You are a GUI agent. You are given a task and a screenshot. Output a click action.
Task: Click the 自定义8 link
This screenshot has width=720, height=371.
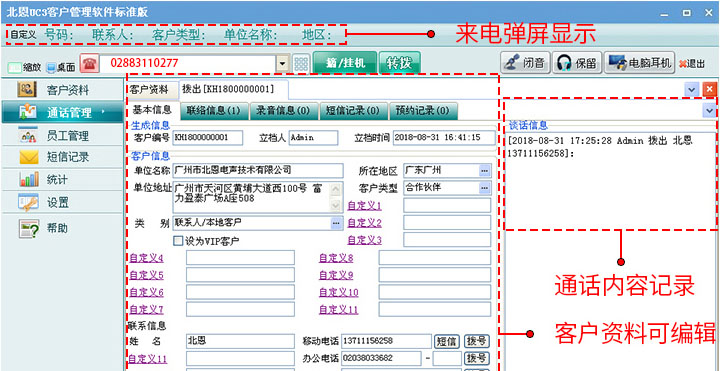pos(336,259)
